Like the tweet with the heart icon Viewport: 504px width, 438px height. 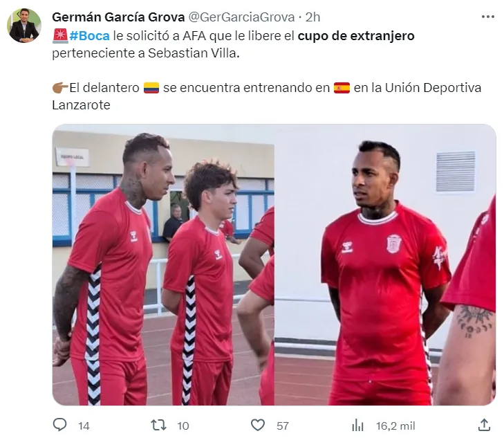coord(257,425)
